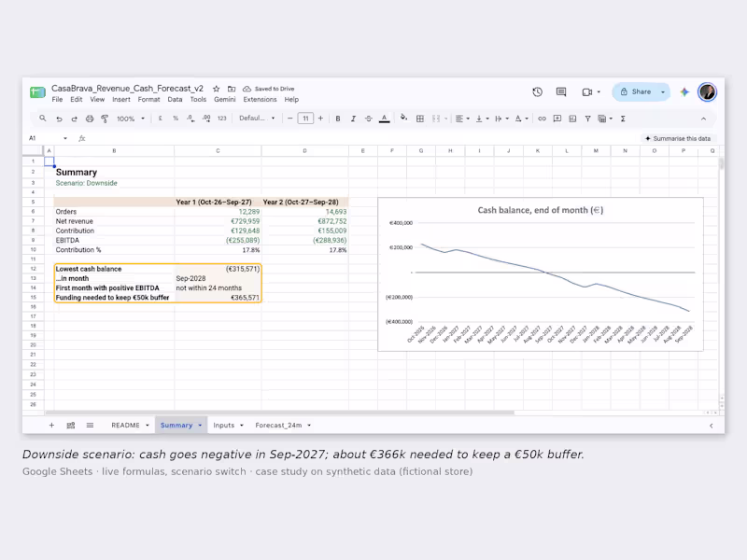Toggle italic formatting
The image size is (747, 560).
[353, 119]
